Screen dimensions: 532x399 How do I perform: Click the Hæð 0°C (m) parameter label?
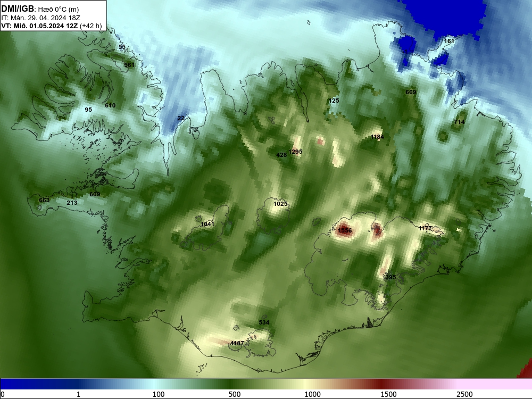pyautogui.click(x=59, y=10)
